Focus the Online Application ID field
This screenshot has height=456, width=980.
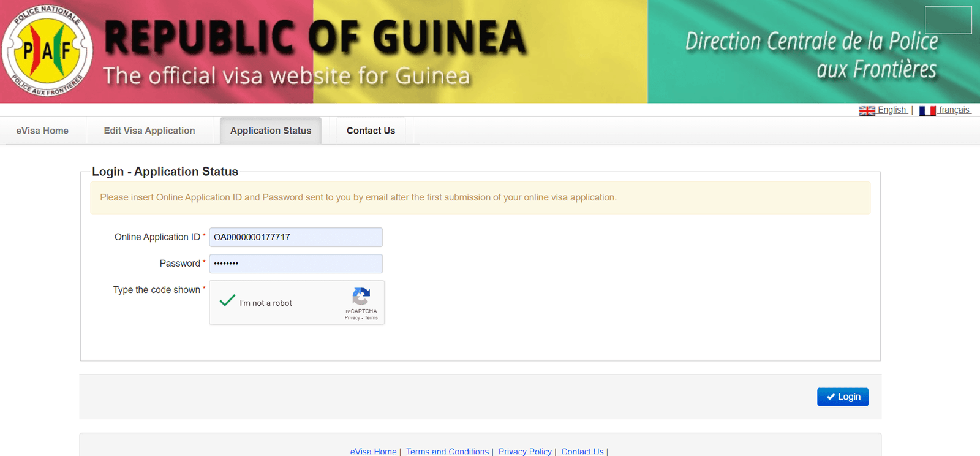(296, 237)
